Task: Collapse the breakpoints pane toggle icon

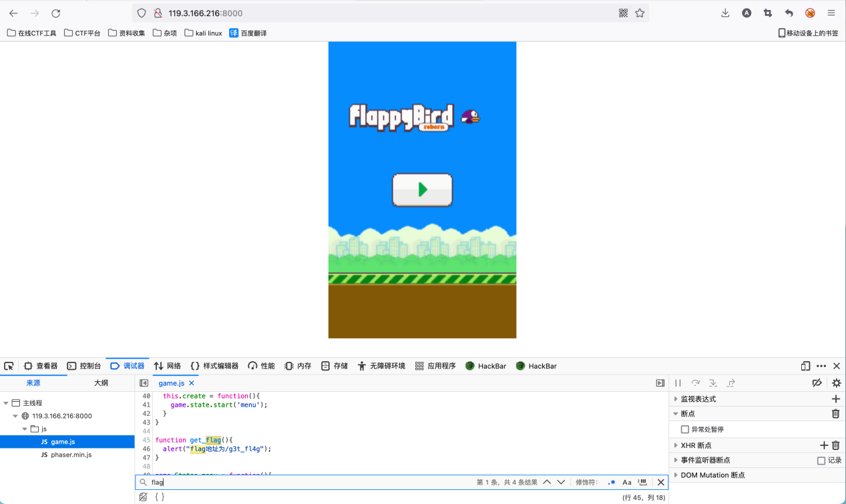Action: tap(660, 383)
